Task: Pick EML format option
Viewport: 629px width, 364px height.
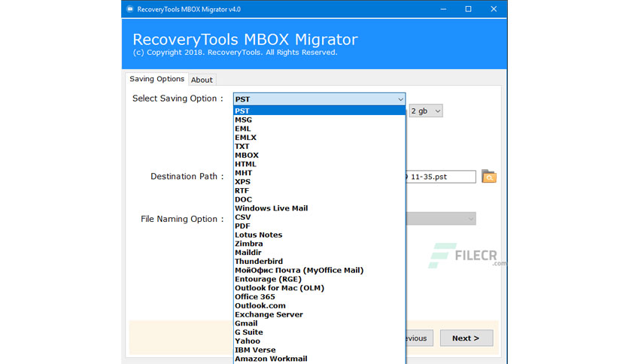Action: click(319, 129)
